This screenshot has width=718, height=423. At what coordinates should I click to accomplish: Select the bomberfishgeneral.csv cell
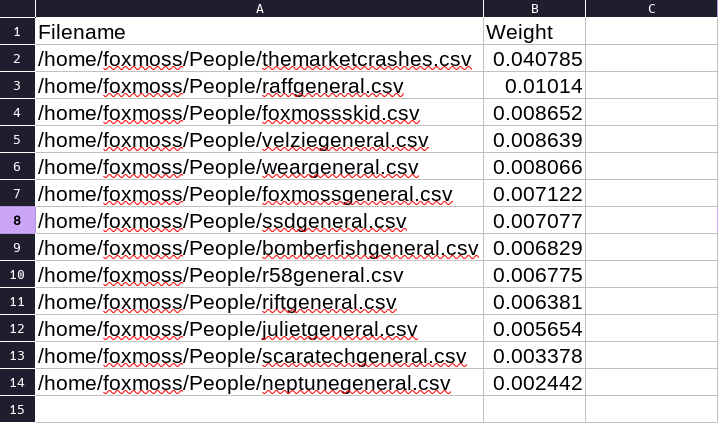(x=259, y=248)
